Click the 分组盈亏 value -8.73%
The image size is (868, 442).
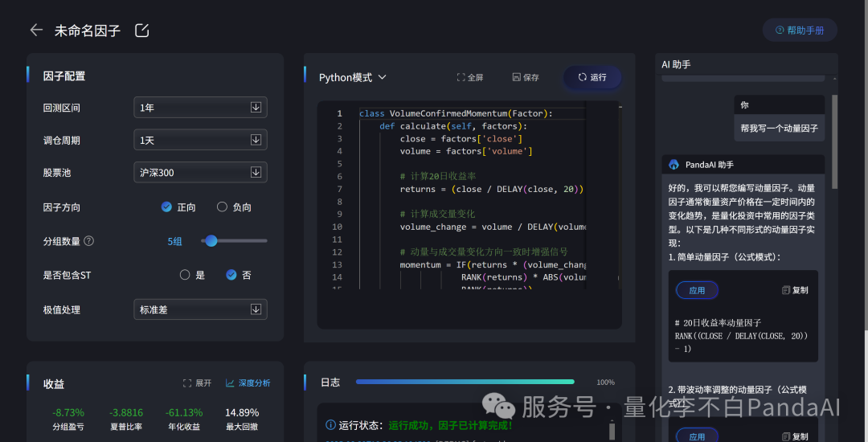pyautogui.click(x=68, y=413)
